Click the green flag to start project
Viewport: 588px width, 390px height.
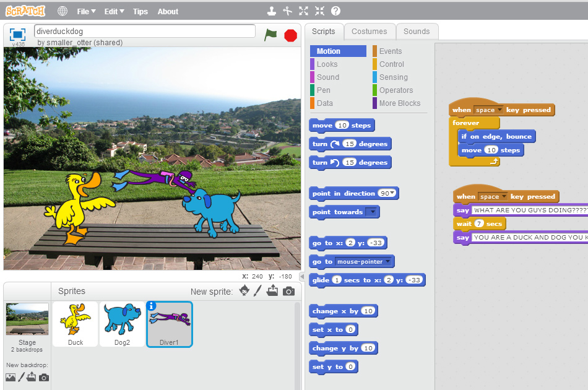pyautogui.click(x=270, y=35)
